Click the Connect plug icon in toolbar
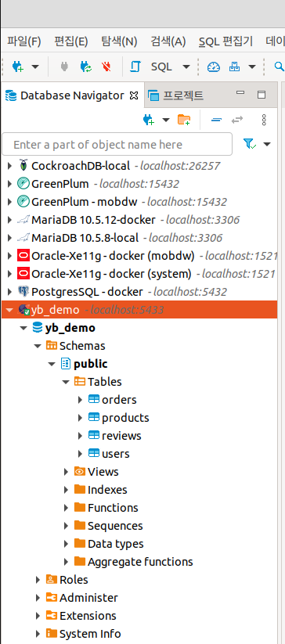285x644 pixels. [x=64, y=67]
